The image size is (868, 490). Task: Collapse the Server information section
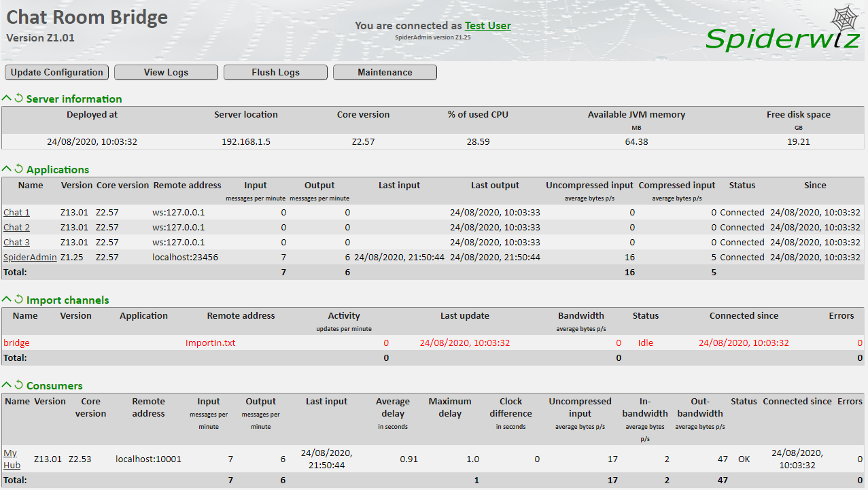7,98
